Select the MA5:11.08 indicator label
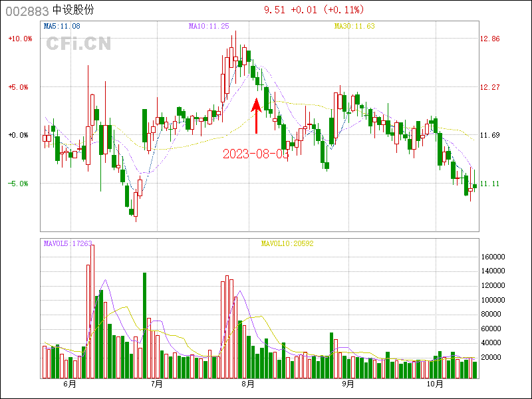Screen dimensions: 532x399 (x=62, y=26)
